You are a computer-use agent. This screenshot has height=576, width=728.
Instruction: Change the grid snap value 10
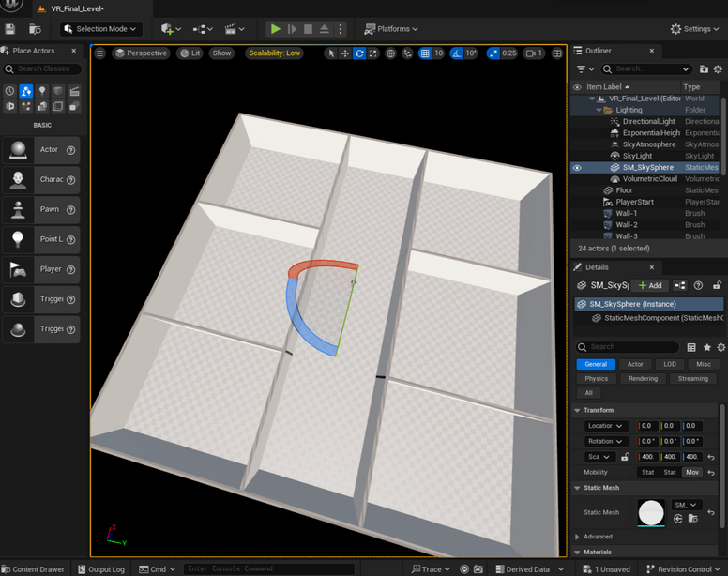point(439,53)
